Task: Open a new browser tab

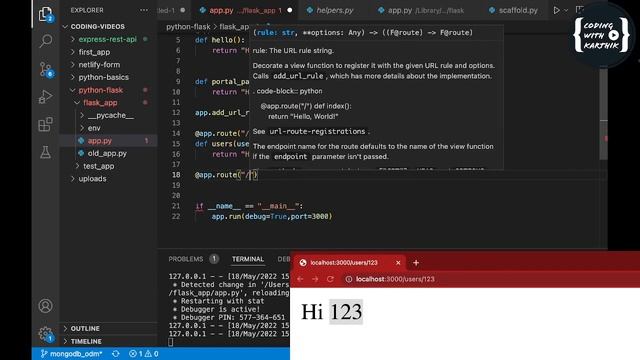Action: (x=416, y=263)
